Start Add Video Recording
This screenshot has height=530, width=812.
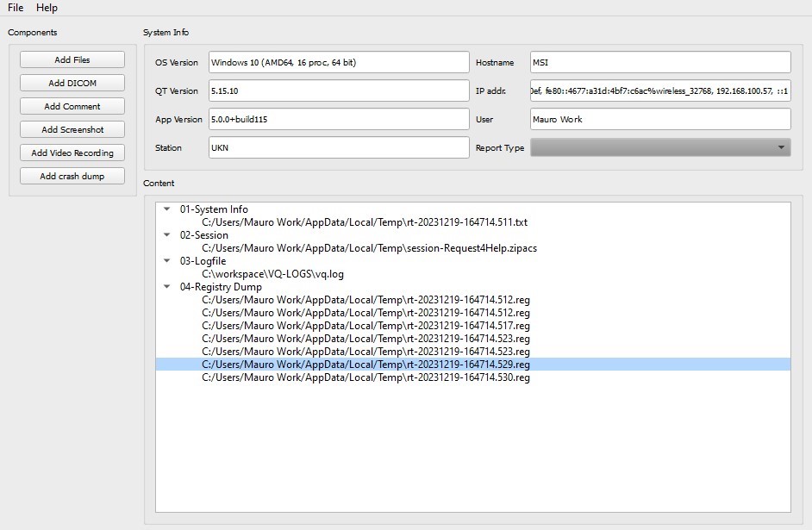click(x=72, y=153)
